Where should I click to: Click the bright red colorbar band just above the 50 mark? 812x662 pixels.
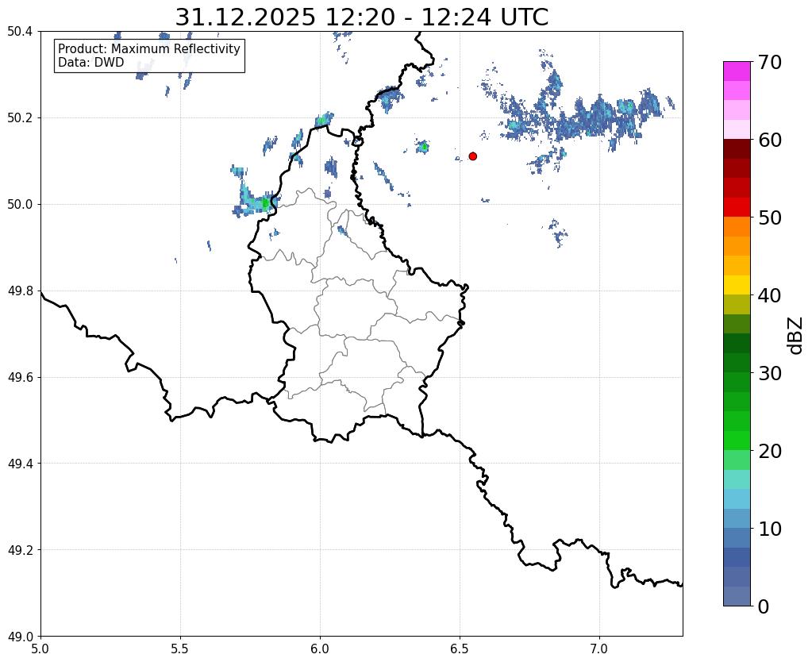tap(737, 207)
